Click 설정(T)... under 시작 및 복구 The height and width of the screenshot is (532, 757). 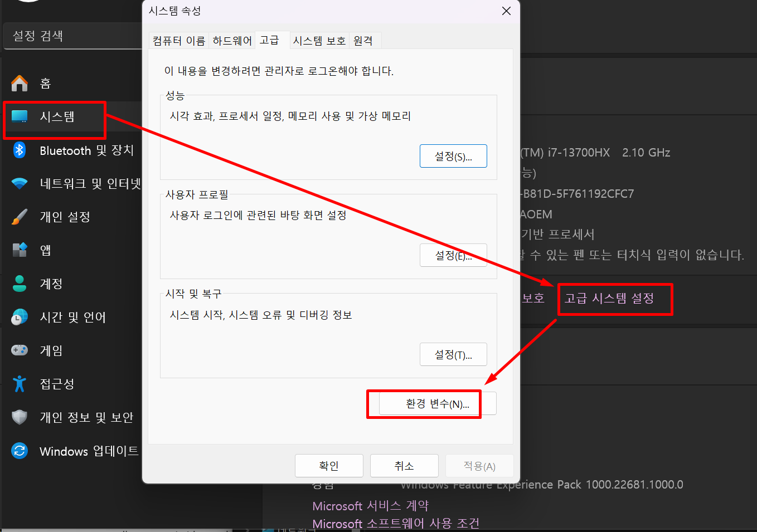coord(453,354)
